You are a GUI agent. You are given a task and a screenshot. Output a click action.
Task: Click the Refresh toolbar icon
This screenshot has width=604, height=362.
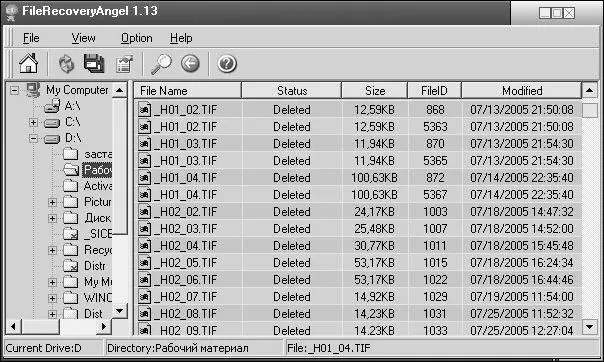point(66,64)
